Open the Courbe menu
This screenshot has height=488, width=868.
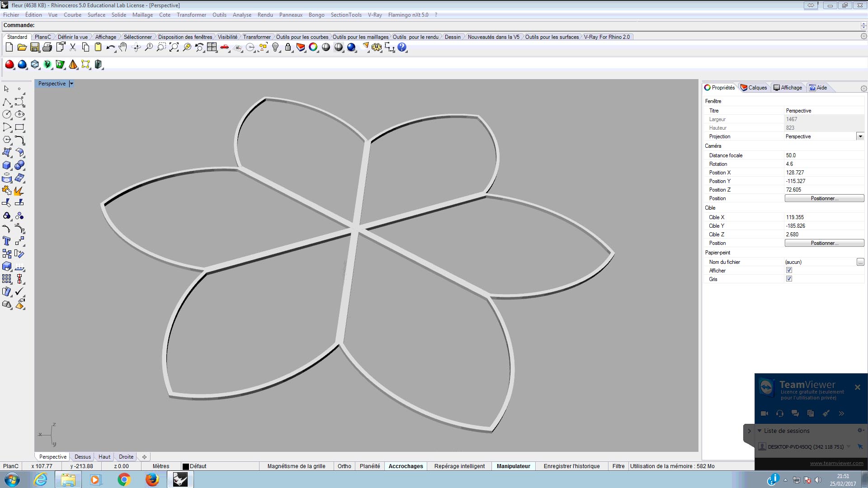click(x=72, y=15)
